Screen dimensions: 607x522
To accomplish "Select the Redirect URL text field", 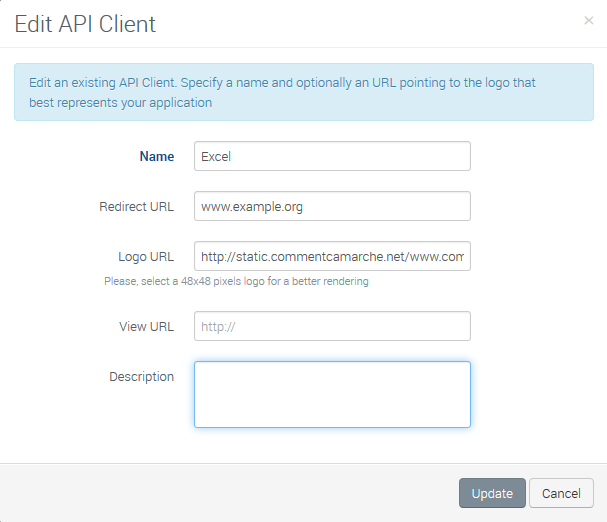I will tap(332, 206).
